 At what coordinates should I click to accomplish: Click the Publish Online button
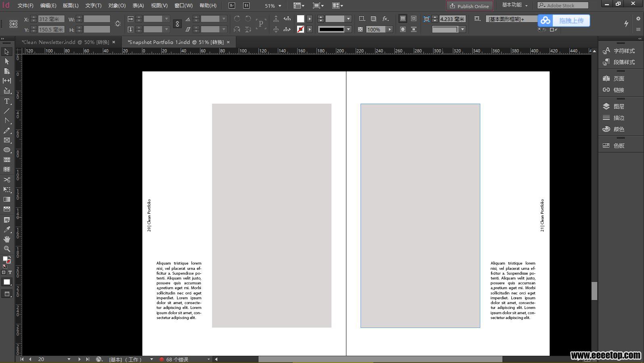coord(469,6)
